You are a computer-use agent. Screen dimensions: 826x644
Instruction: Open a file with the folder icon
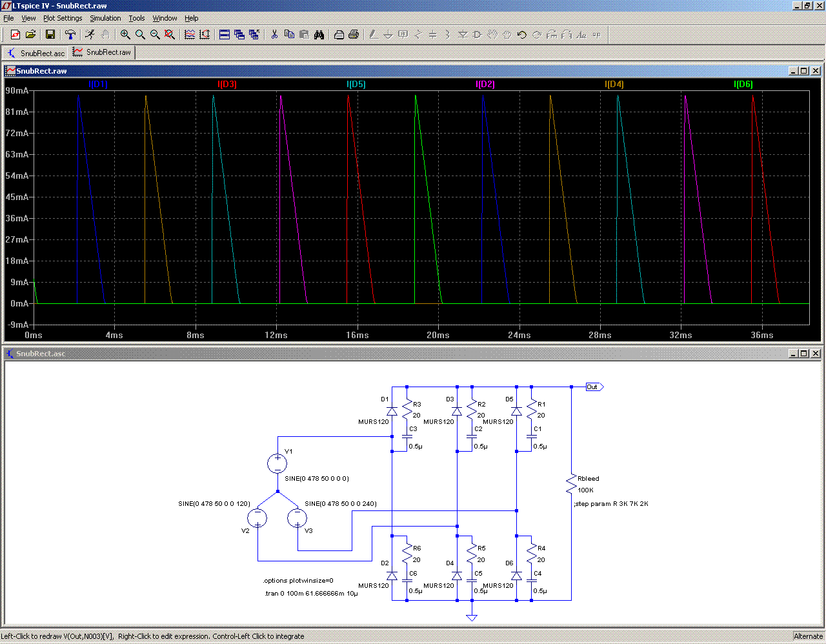tap(30, 34)
